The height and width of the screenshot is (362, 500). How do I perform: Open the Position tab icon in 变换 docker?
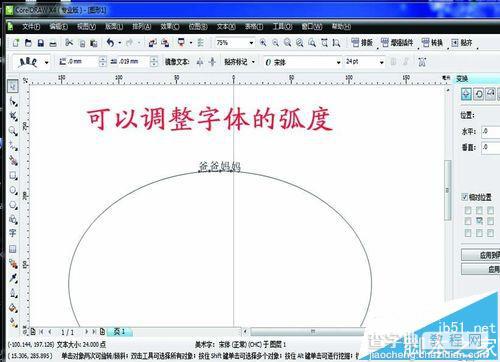[467, 94]
